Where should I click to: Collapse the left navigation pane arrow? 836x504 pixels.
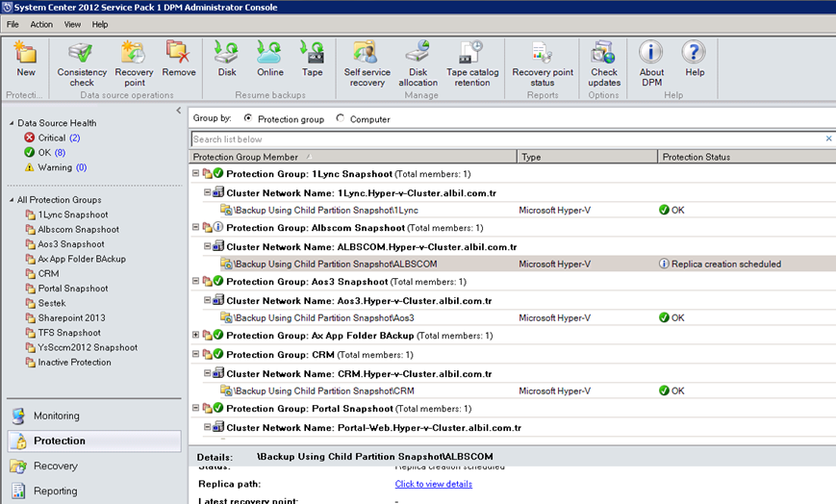(179, 111)
